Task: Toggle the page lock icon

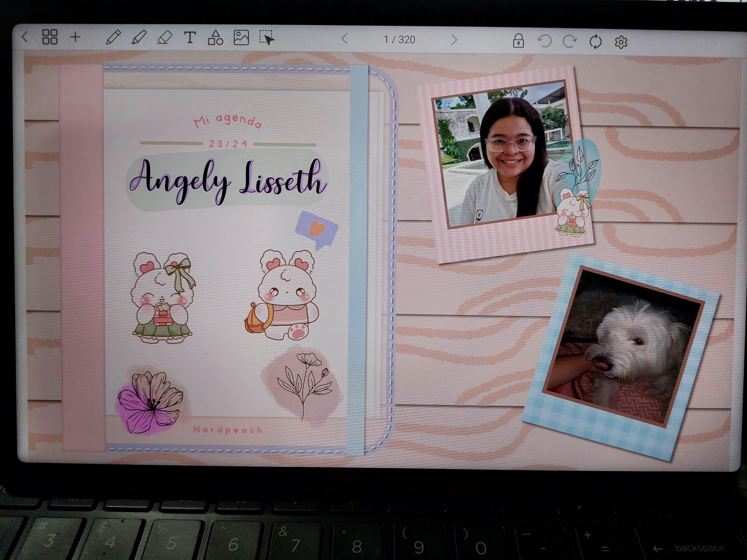Action: click(518, 41)
